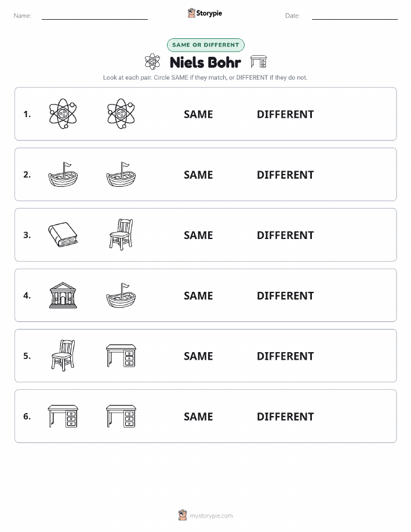411x532 pixels.
Task: Click the first desk icon in row 6
Action: [63, 416]
